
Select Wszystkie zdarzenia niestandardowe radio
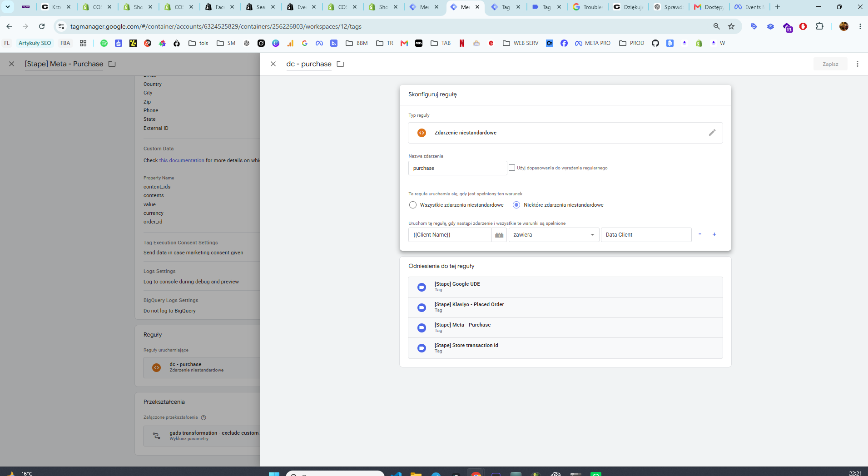412,205
